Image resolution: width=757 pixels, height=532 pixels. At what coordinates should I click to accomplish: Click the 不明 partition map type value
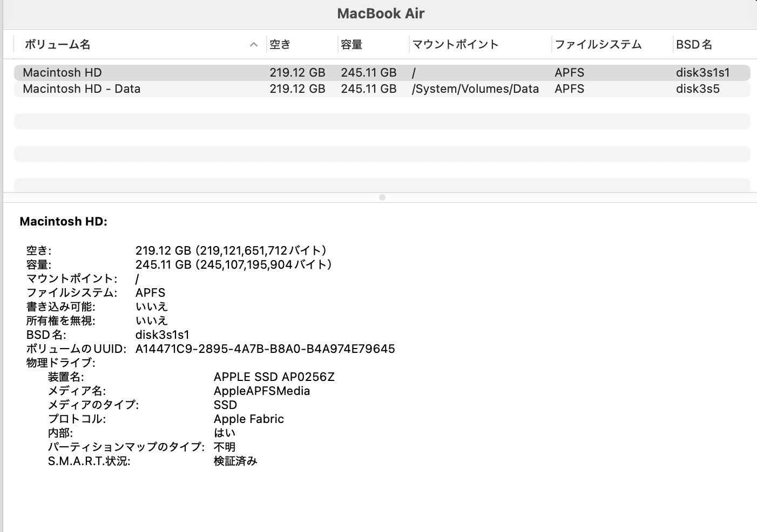pyautogui.click(x=225, y=447)
